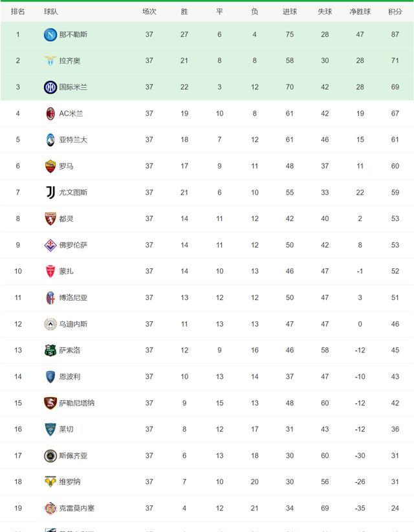Viewport: 414px width, 532px height.
Task: Open the Inter Milan badge icon
Action: click(50, 87)
